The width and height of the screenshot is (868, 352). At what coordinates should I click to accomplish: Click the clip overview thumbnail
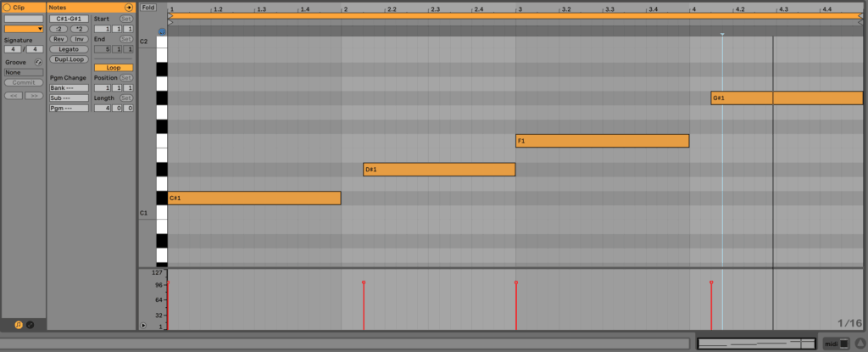click(756, 344)
